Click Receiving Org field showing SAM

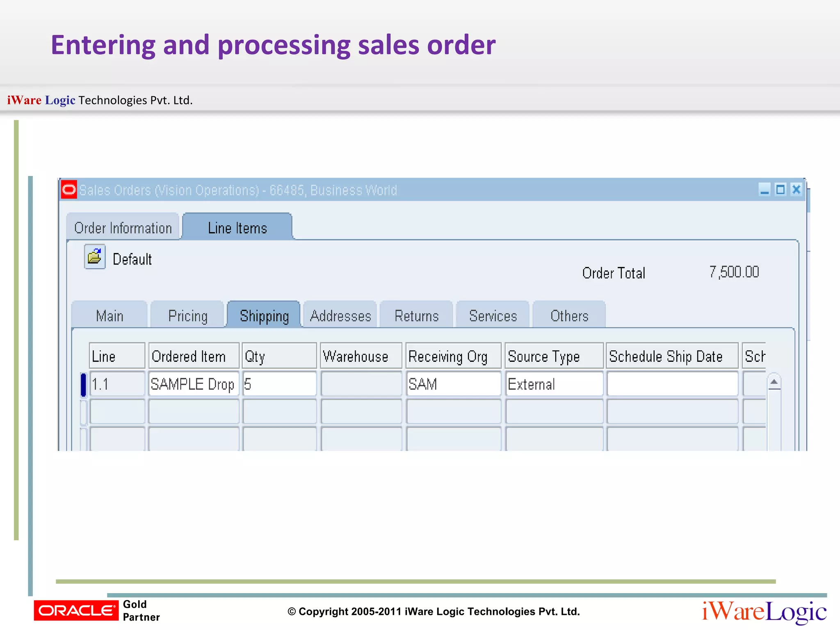tap(454, 384)
